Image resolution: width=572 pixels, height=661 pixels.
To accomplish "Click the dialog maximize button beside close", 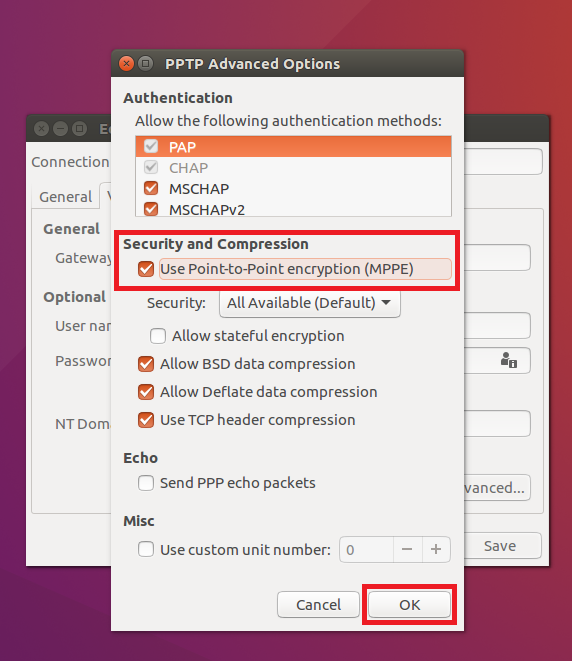I will click(145, 64).
